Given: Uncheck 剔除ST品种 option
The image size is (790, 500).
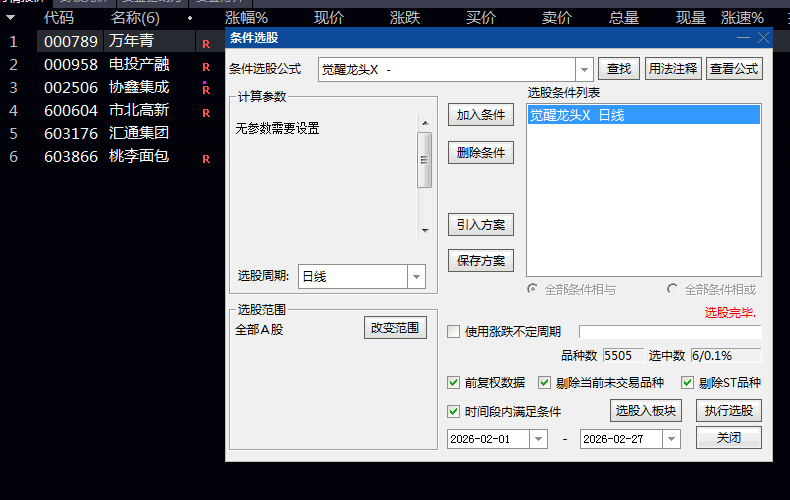Looking at the screenshot, I should coord(687,383).
